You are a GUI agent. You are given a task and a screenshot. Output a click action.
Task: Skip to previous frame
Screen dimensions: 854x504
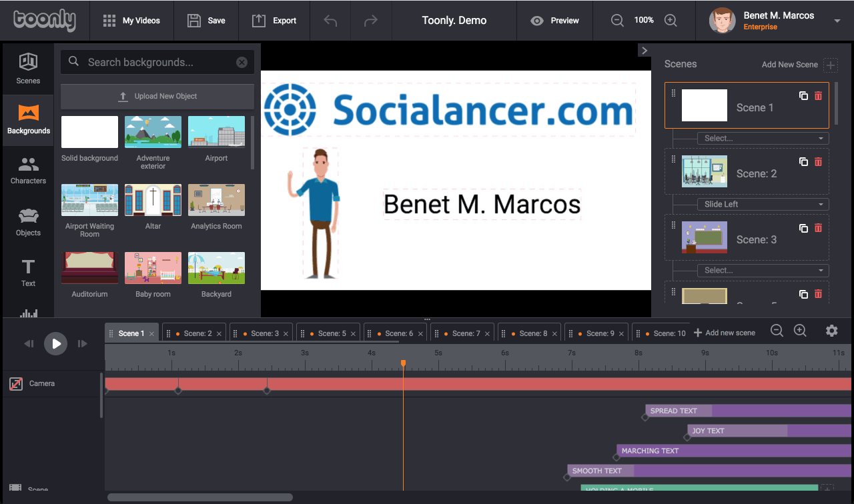coord(29,343)
